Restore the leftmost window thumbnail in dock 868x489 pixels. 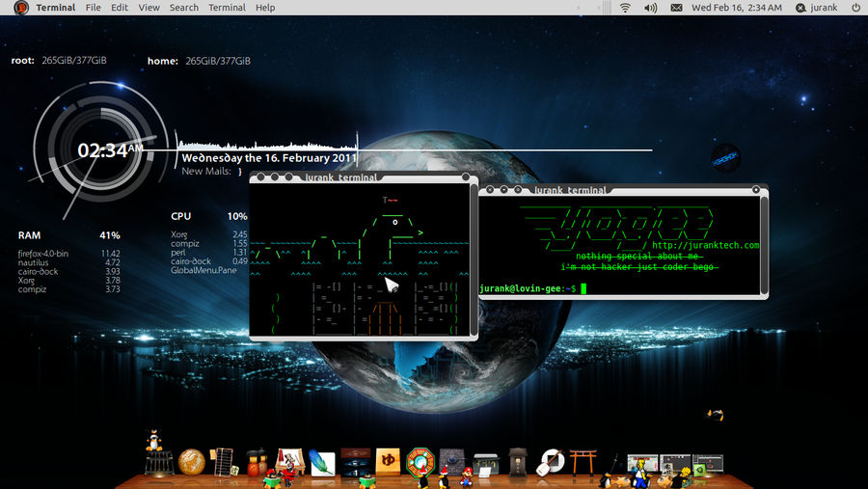pos(642,464)
